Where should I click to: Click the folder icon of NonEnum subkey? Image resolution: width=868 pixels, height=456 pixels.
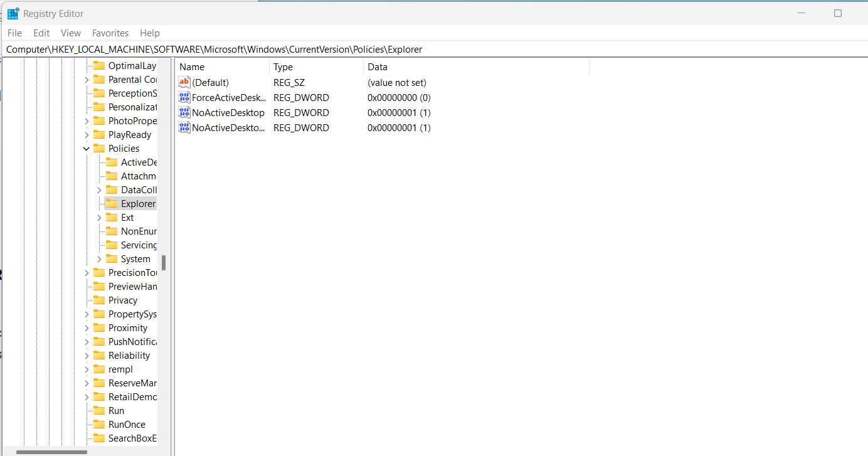point(112,231)
